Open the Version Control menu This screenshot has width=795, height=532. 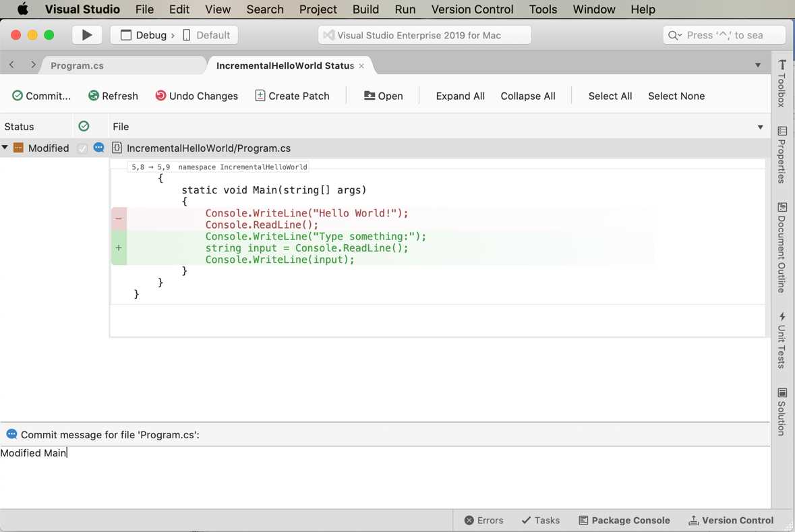tap(472, 9)
